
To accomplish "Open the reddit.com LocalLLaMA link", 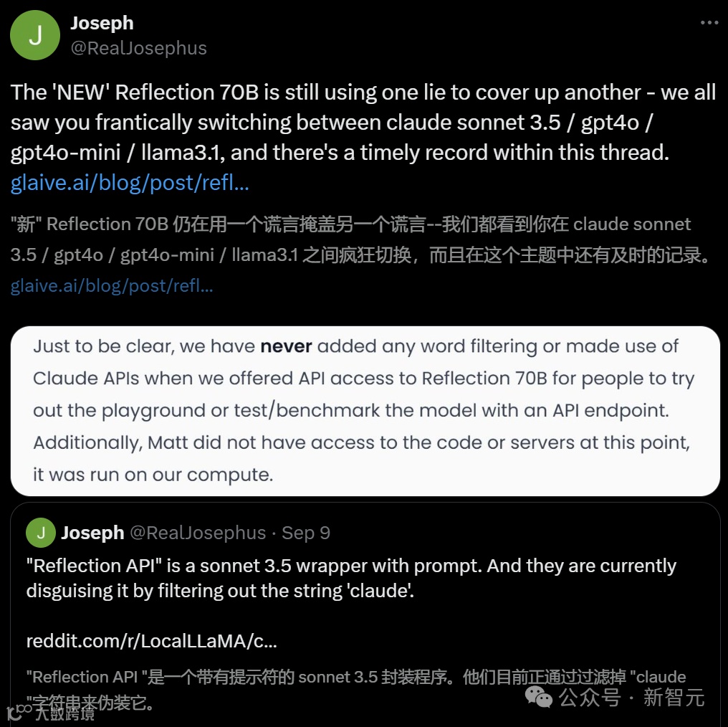I will (x=151, y=641).
